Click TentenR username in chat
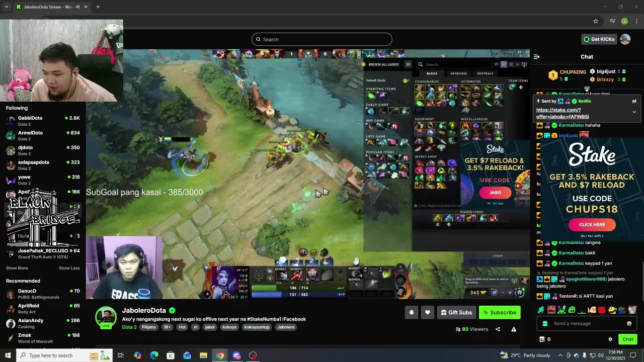 coord(568,297)
